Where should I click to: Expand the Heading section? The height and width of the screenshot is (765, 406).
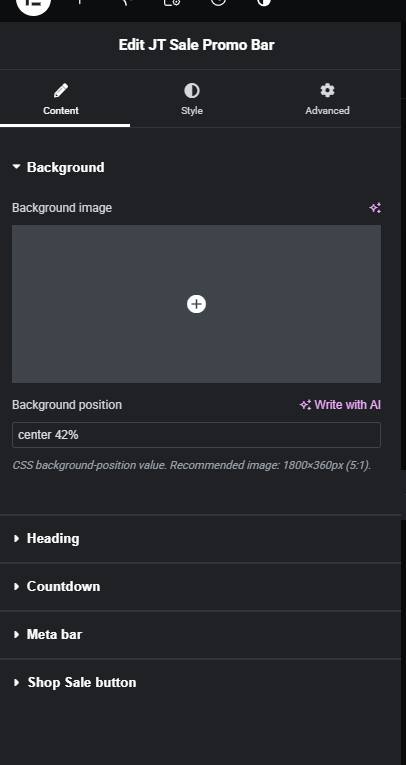200,539
